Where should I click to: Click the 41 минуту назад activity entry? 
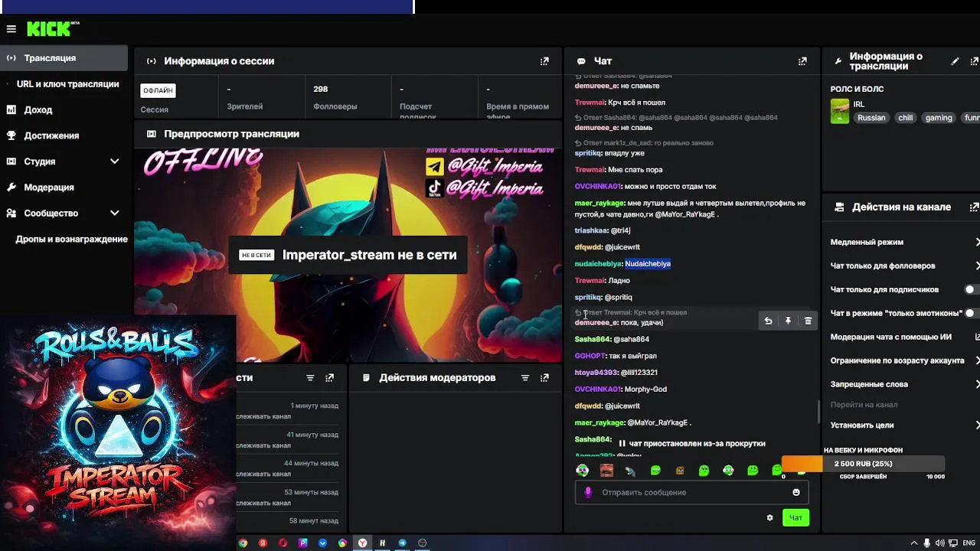(312, 435)
